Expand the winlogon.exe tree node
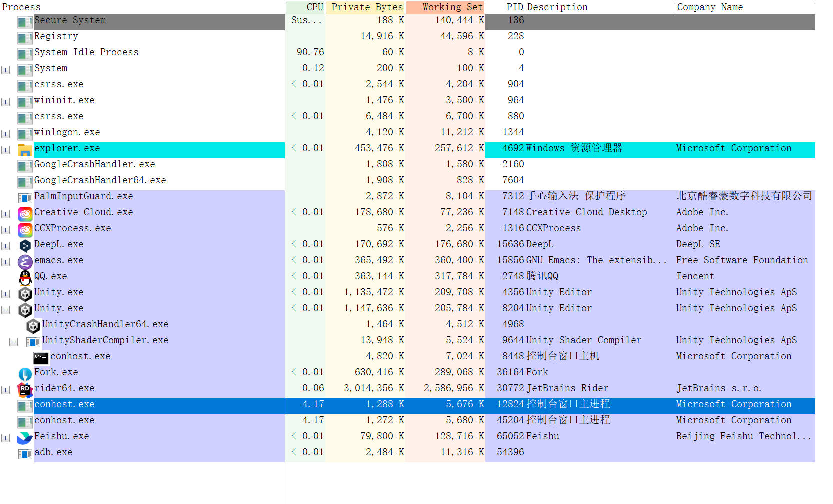 pyautogui.click(x=5, y=134)
